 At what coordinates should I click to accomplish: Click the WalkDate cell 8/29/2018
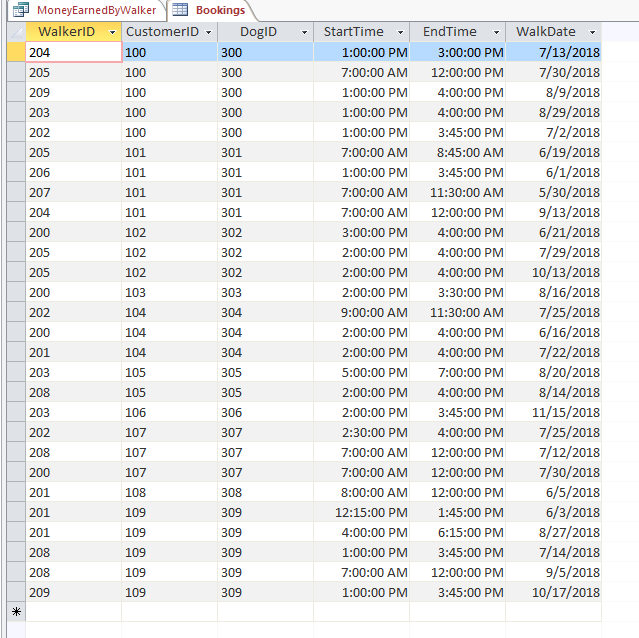[553, 112]
